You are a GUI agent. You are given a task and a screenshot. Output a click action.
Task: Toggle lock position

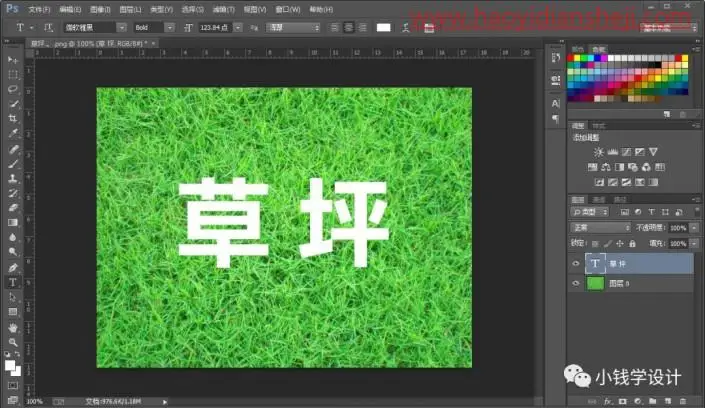[620, 244]
